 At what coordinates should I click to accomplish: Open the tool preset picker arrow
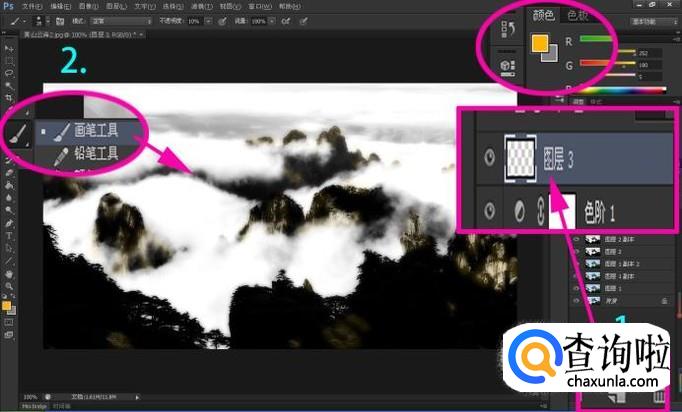(24, 21)
